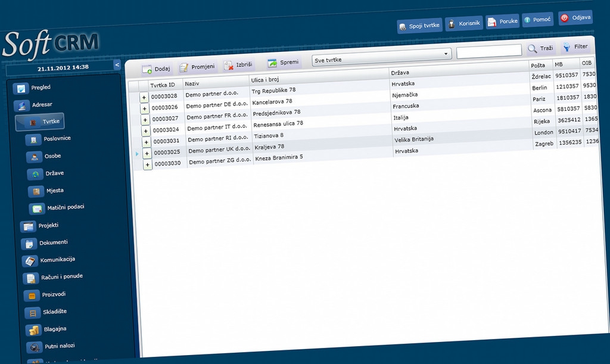Click the 21.11.2012 14:38 date display
This screenshot has height=364, width=610.
[63, 68]
